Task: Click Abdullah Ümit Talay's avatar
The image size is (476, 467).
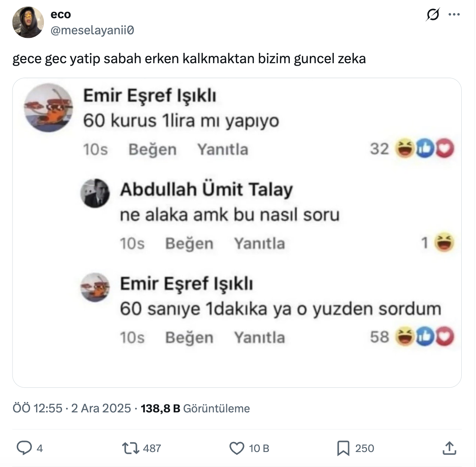Action: pyautogui.click(x=95, y=193)
